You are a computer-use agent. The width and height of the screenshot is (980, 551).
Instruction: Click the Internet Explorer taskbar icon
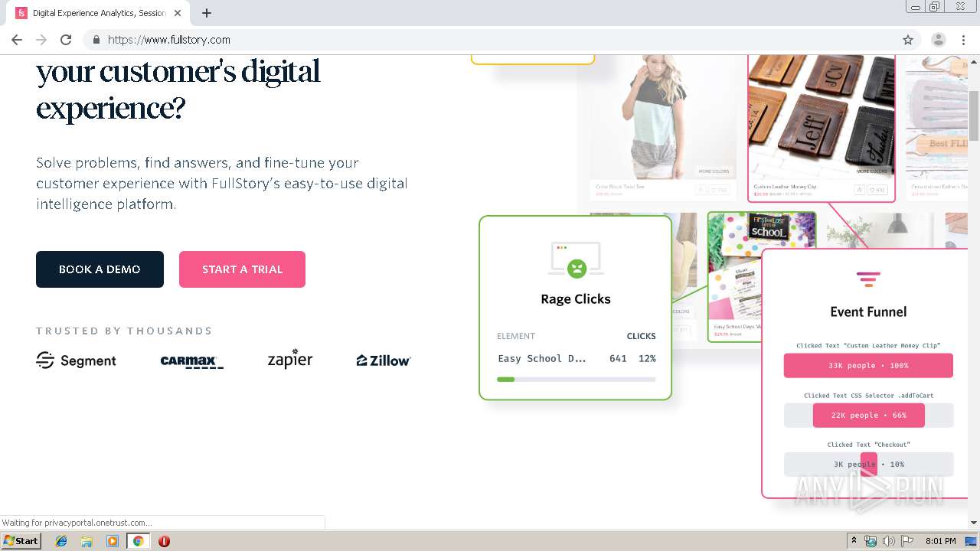(61, 541)
